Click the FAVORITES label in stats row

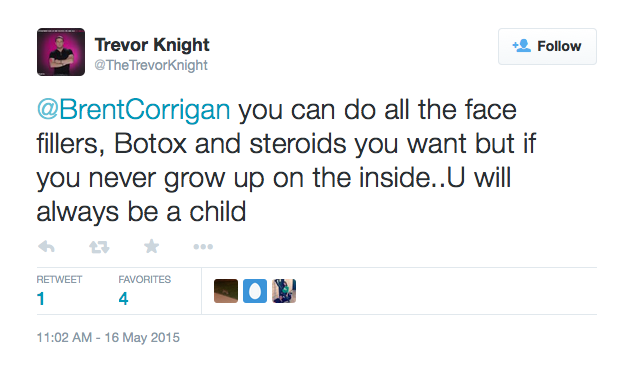click(x=145, y=279)
